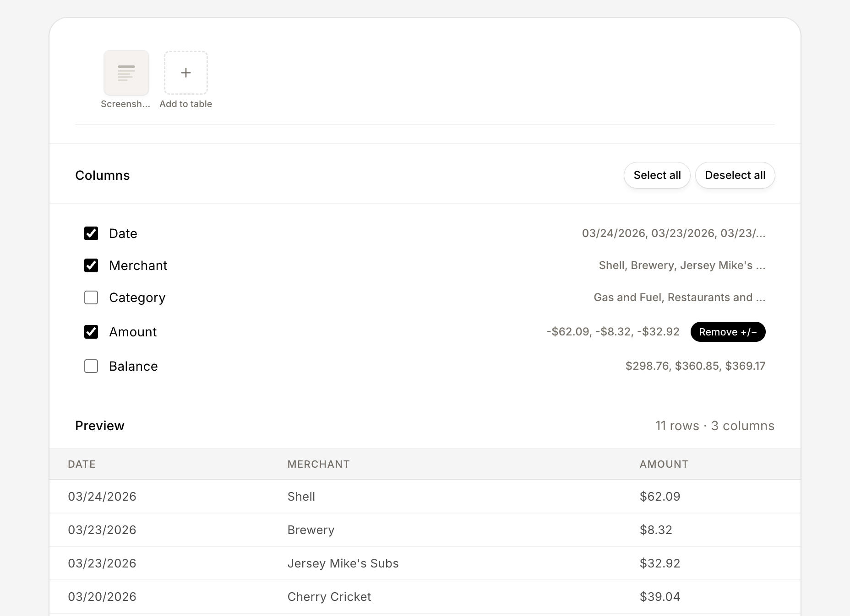Click the balance sample values $298.76
The image size is (850, 616).
(x=696, y=366)
